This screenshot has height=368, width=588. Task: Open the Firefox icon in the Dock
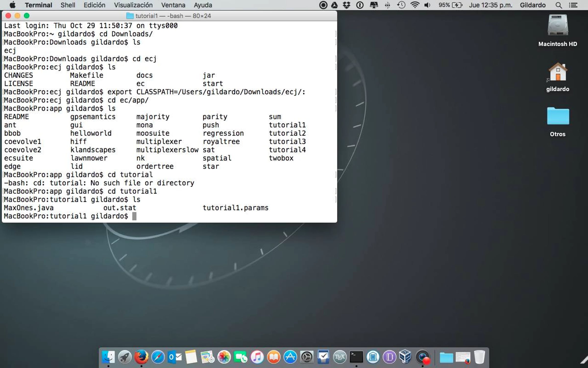(x=141, y=357)
